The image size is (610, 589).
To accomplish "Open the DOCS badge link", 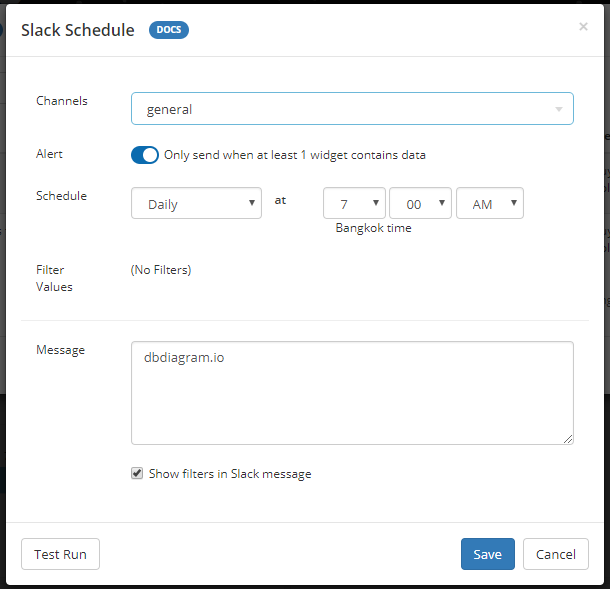I will 168,30.
